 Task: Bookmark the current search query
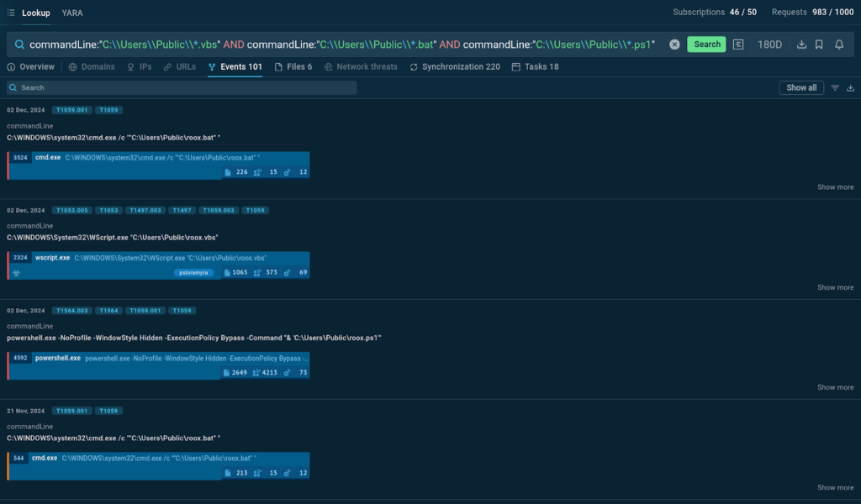(819, 45)
